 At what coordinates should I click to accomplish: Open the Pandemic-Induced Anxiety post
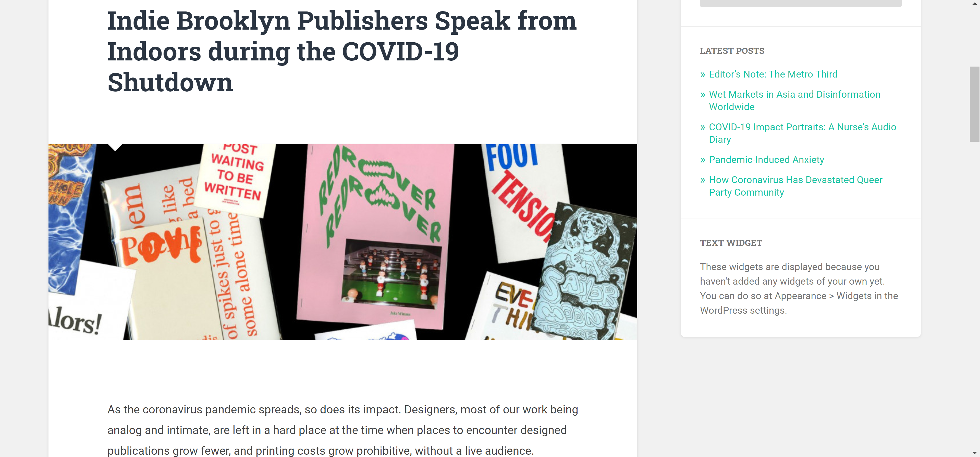coord(766,160)
